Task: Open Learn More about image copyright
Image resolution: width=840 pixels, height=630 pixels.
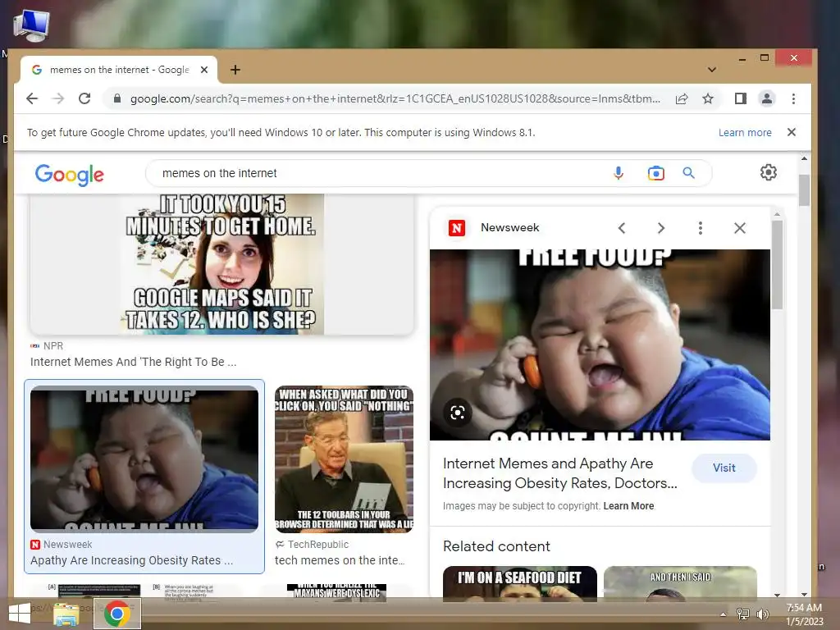Action: coord(628,505)
